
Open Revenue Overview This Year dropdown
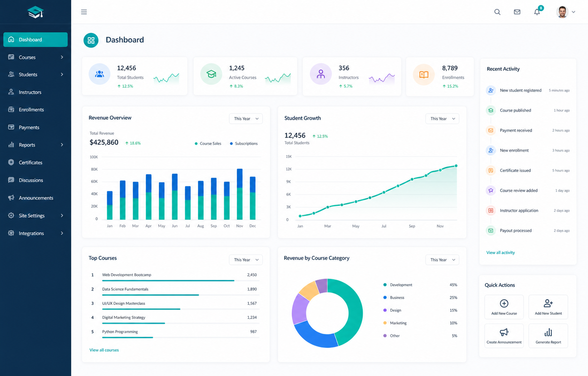click(x=246, y=119)
